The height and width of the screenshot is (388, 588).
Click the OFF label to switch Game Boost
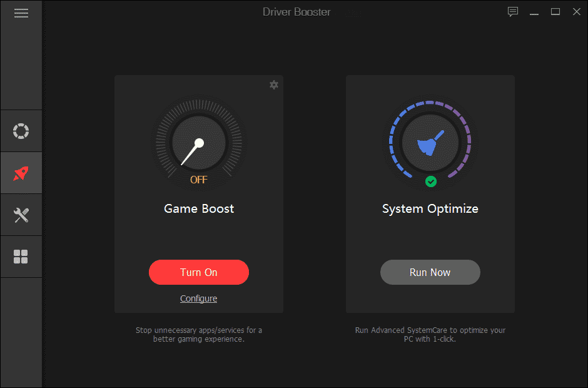198,180
